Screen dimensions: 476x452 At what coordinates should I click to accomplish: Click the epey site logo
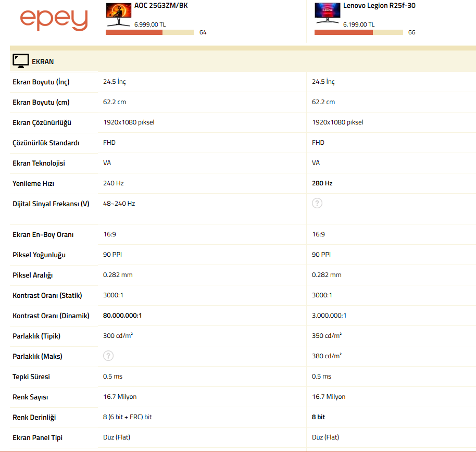tap(54, 20)
